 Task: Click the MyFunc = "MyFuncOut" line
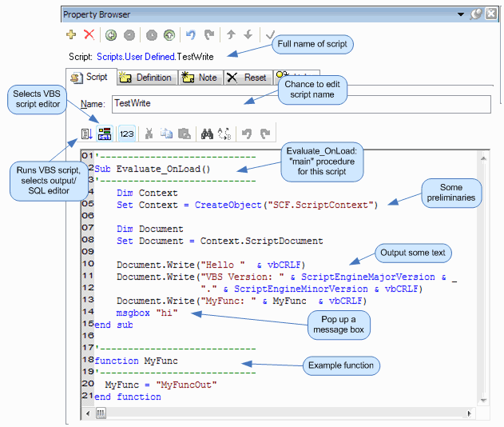[x=161, y=385]
